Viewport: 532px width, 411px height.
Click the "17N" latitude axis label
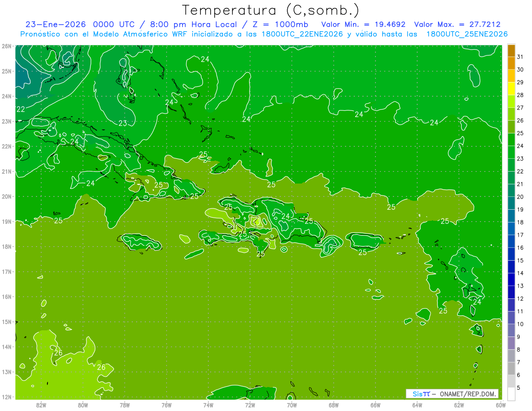[x=6, y=272]
